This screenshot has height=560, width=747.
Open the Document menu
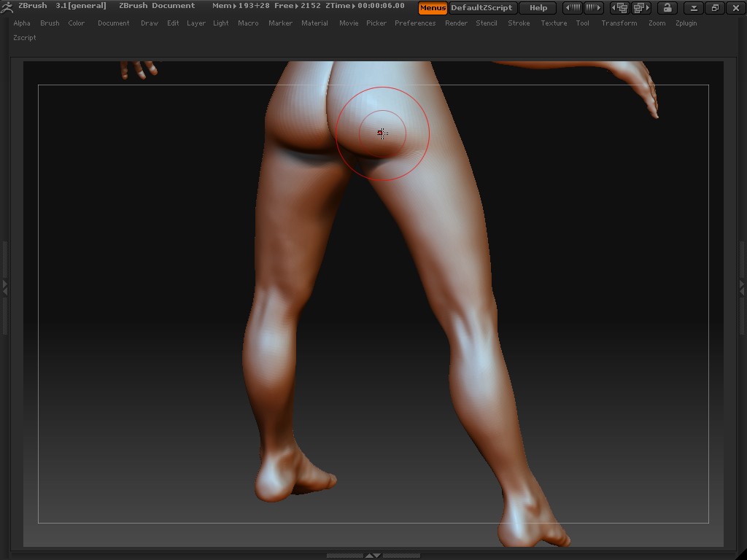coord(113,23)
